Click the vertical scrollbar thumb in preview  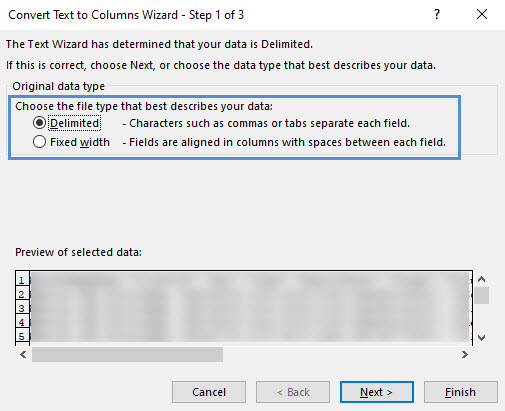[481, 295]
